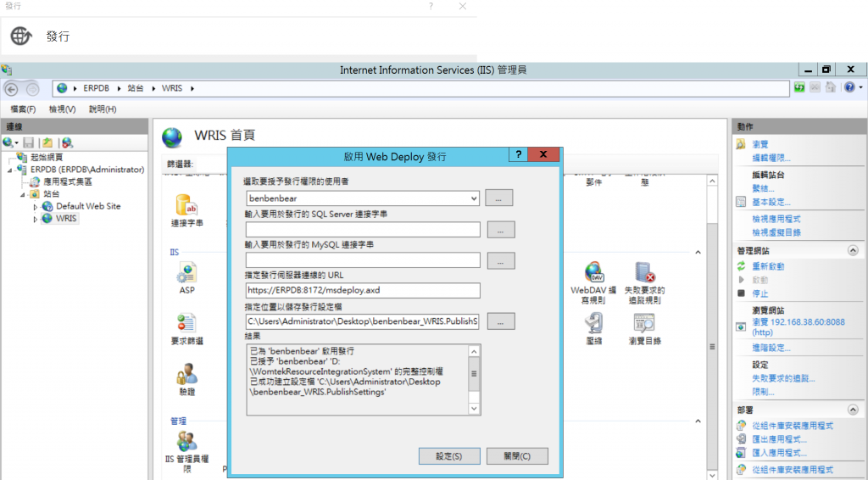Click the green 重新啟動 restart icon
This screenshot has width=868, height=480.
point(741,266)
